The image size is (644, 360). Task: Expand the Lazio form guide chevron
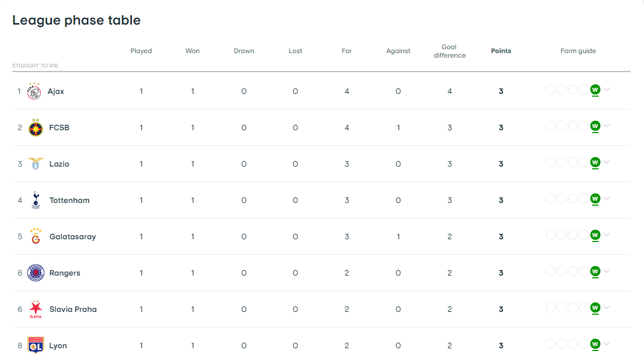607,162
